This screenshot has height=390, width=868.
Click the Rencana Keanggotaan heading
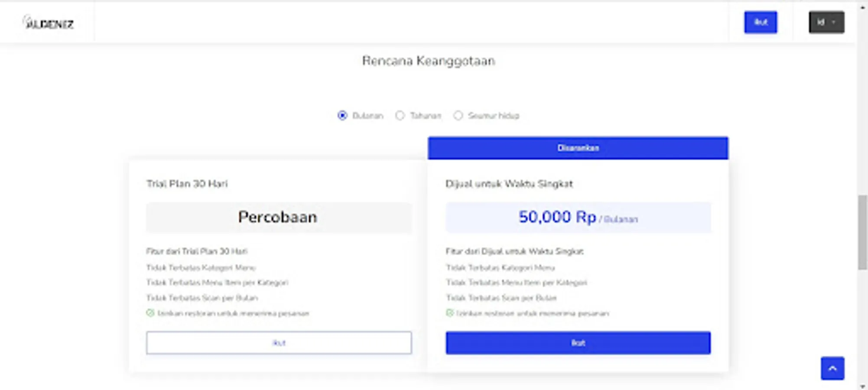click(x=428, y=61)
